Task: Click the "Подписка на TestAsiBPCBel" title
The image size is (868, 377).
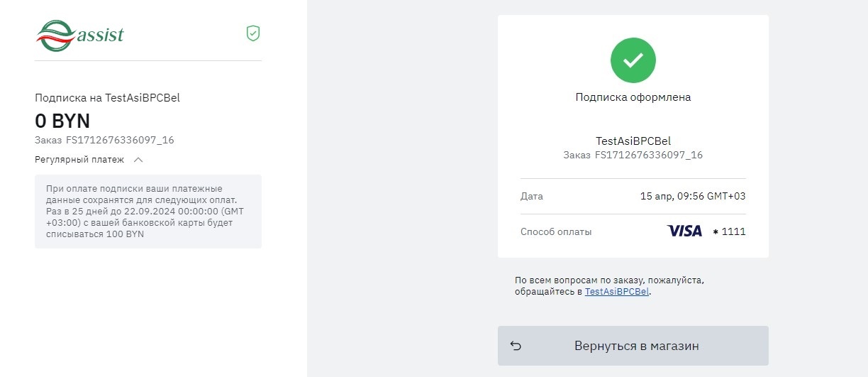Action: 107,98
